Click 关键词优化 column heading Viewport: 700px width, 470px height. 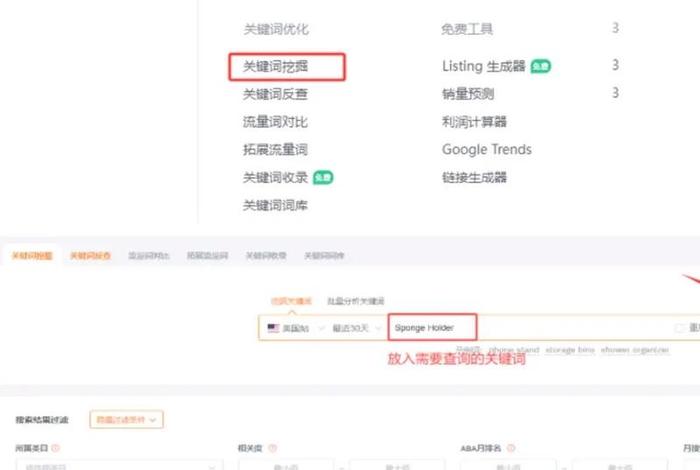click(x=276, y=29)
